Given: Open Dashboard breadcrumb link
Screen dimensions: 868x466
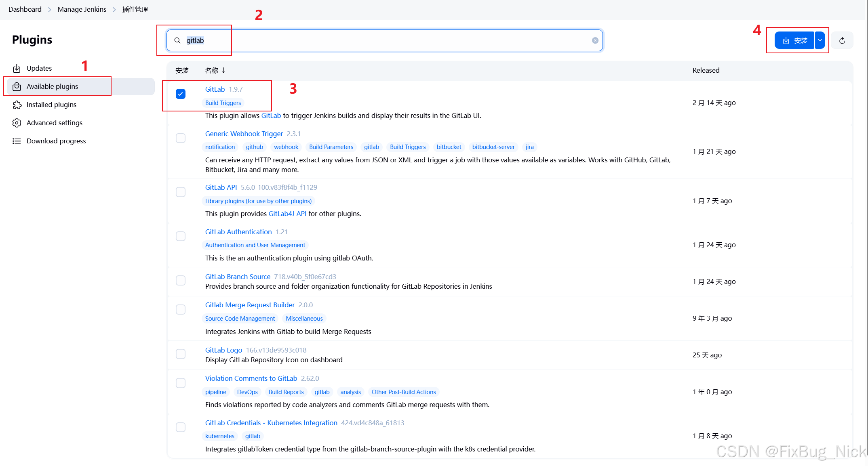Looking at the screenshot, I should click(25, 9).
